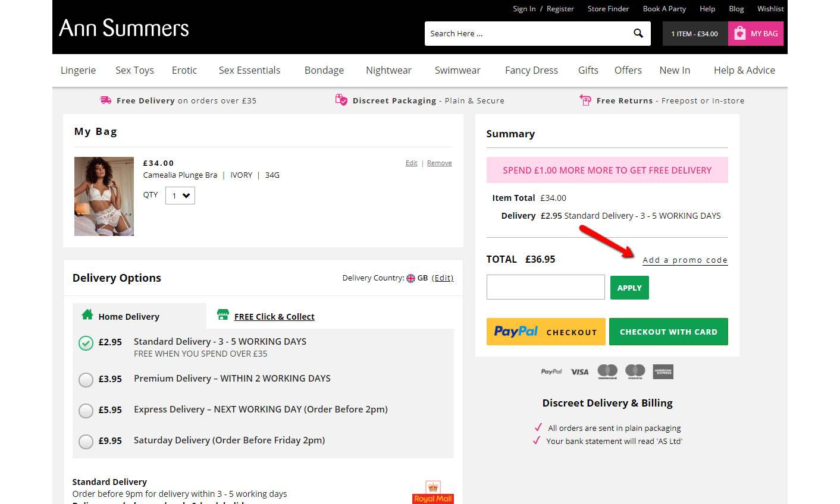Edit the Camealia Plunge Bra item
The height and width of the screenshot is (504, 840).
coord(411,163)
